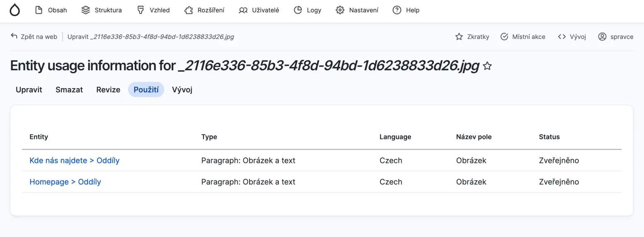Switch to the Revize tab
This screenshot has width=644, height=237.
point(108,90)
